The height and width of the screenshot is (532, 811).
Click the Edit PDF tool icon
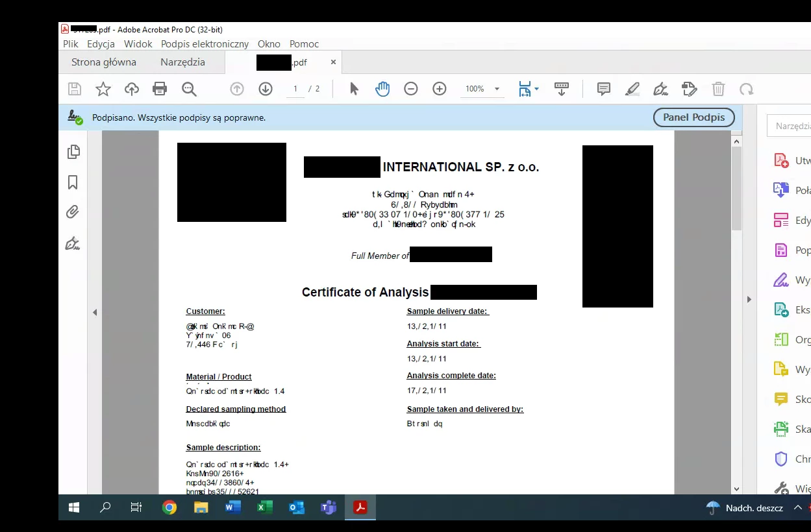click(781, 220)
